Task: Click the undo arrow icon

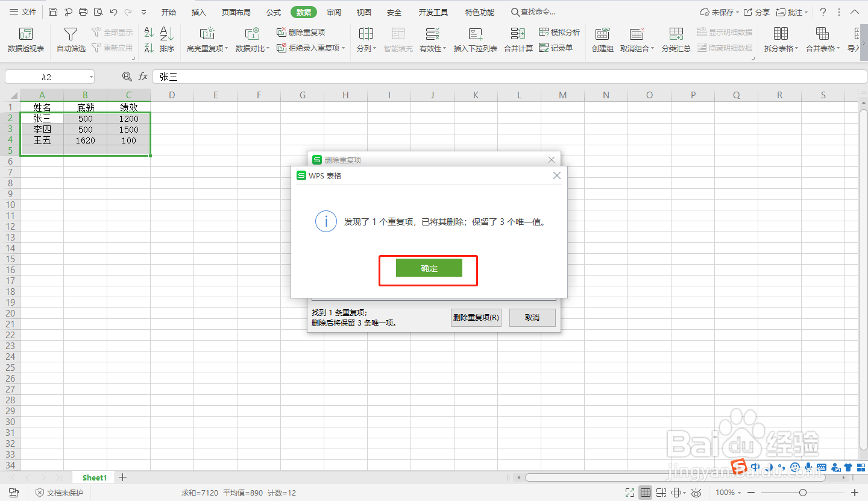Action: coord(113,12)
